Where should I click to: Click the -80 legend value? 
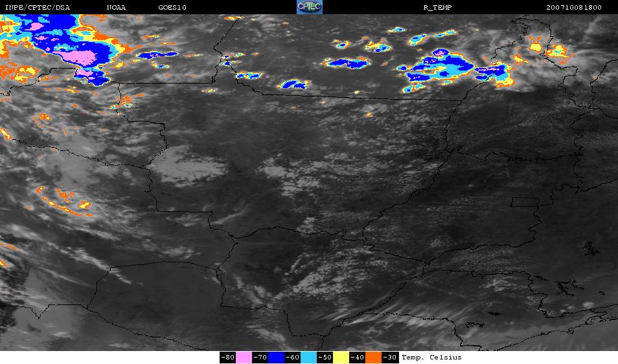click(228, 358)
